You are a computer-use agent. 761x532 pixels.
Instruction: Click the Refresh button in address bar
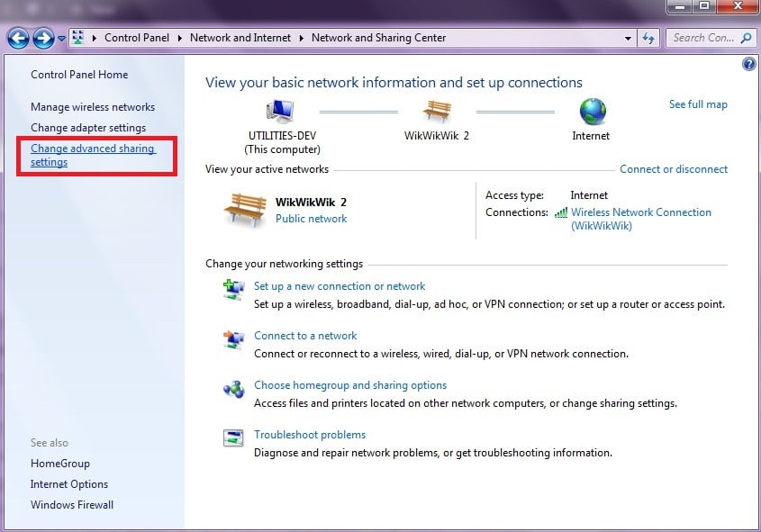point(648,38)
